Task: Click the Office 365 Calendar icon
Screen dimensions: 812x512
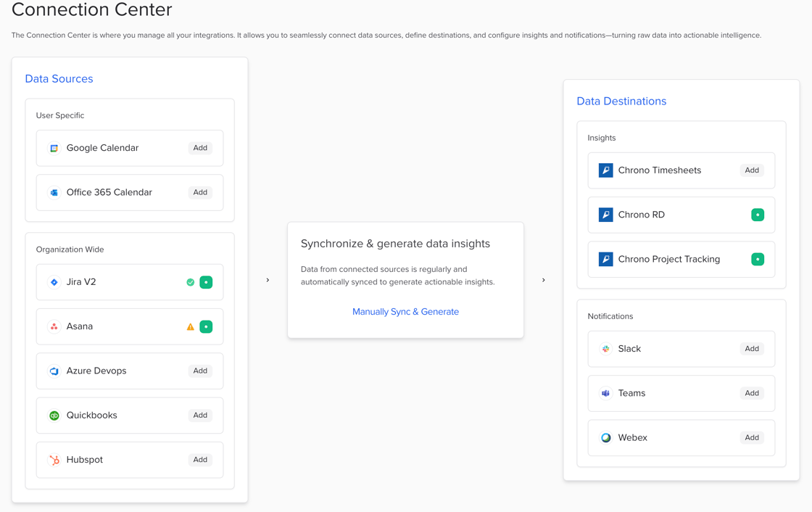Action: tap(54, 193)
